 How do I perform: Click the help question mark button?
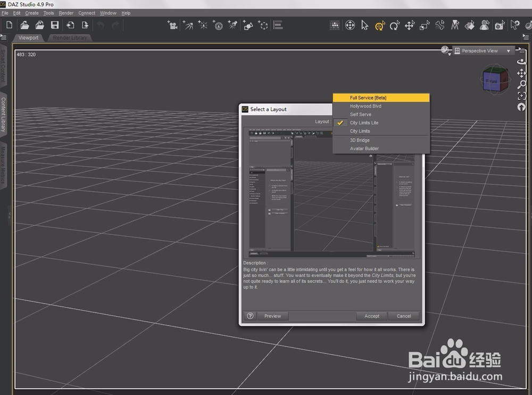pyautogui.click(x=250, y=316)
